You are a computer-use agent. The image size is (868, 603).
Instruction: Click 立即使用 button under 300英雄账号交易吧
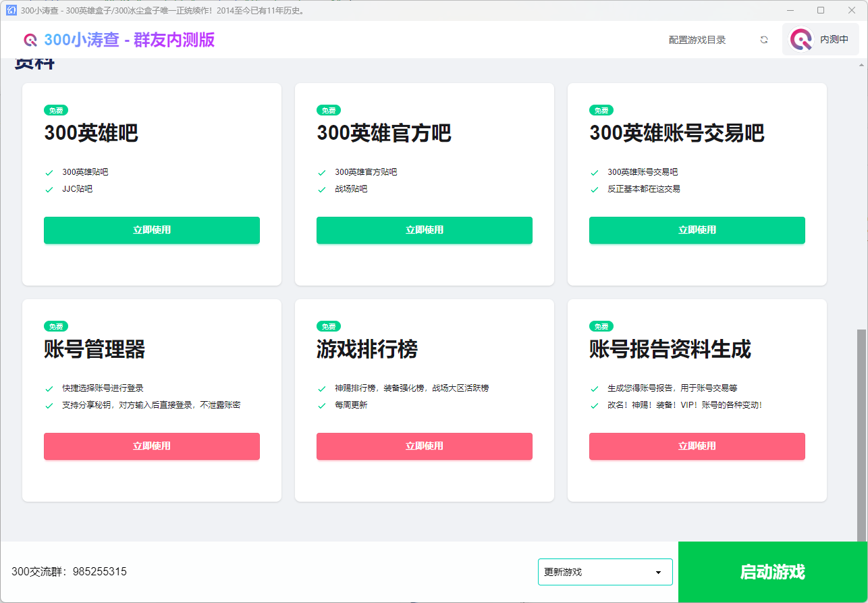click(697, 230)
